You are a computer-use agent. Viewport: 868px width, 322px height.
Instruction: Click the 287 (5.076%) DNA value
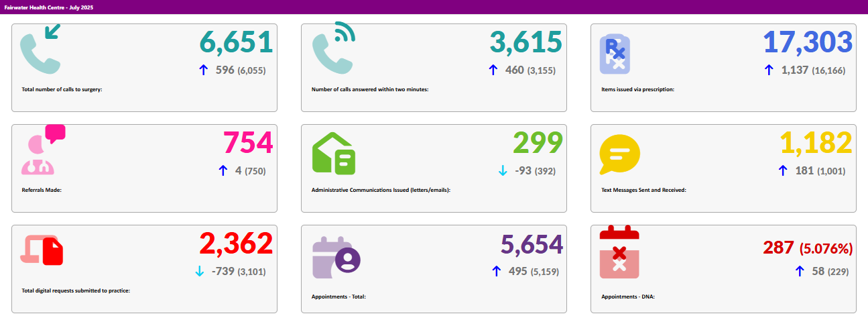pyautogui.click(x=808, y=248)
